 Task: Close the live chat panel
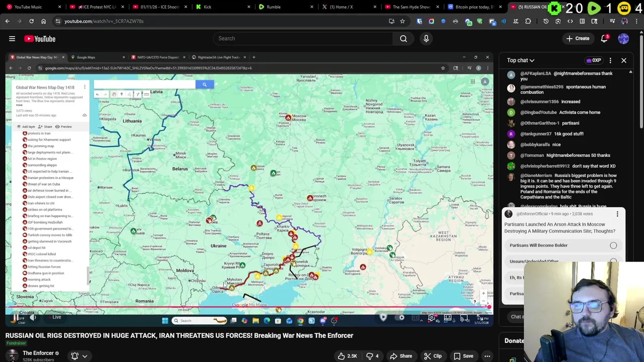[x=624, y=60]
